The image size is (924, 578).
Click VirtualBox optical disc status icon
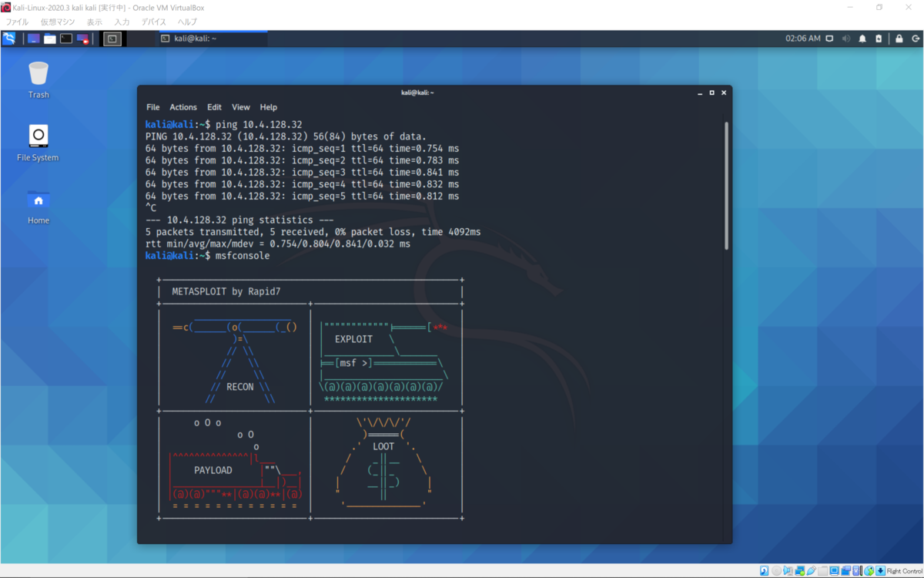(776, 571)
